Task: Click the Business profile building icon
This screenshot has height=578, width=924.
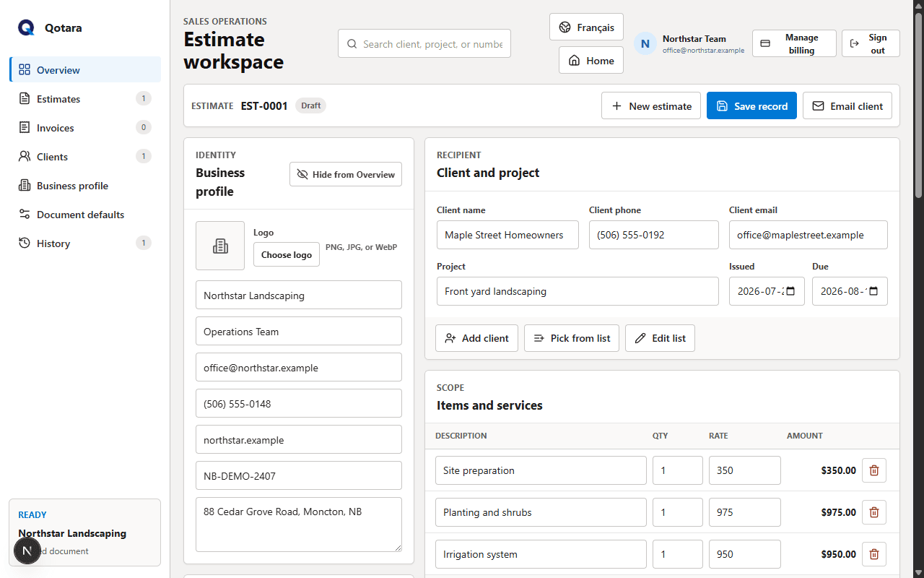Action: click(25, 185)
